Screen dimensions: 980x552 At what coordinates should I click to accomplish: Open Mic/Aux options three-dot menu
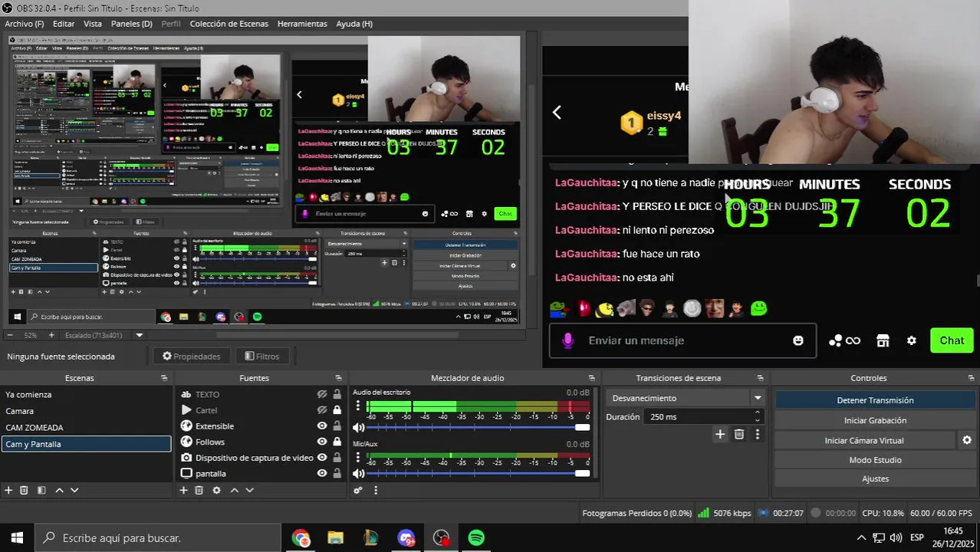click(358, 458)
